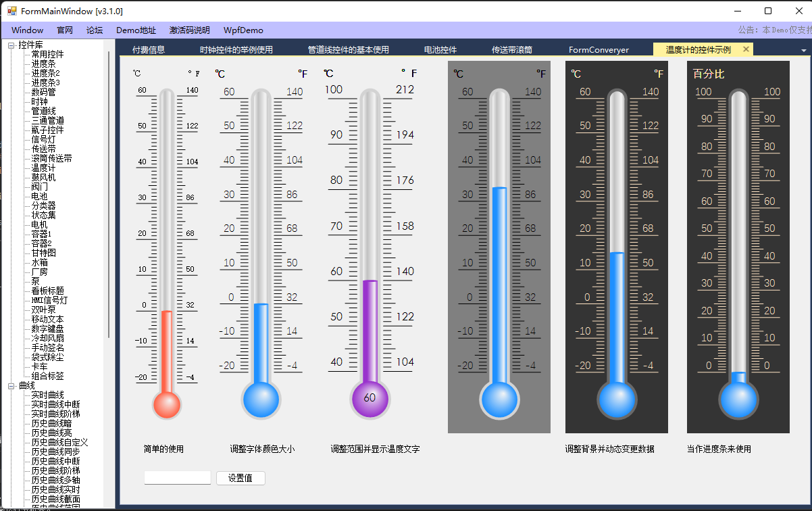This screenshot has width=812, height=511.
Task: Click the FormMainWindow app icon in title bar
Action: [11, 11]
